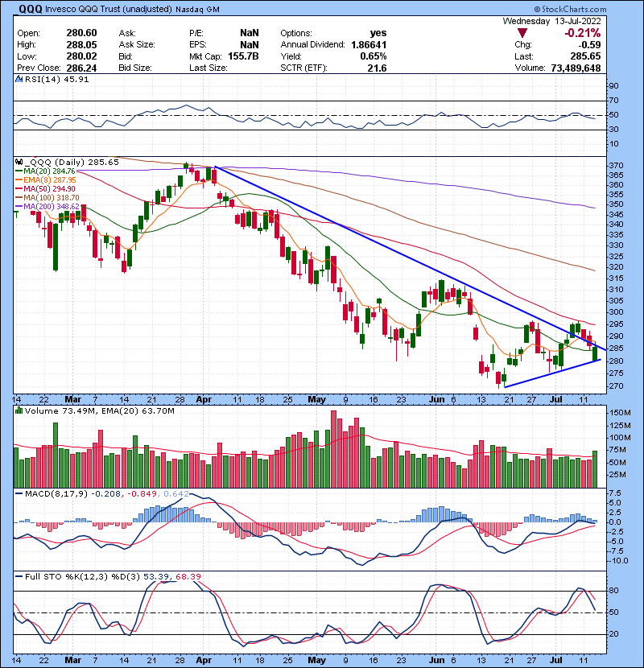Click the RSI(14) indicator icon

coord(19,79)
